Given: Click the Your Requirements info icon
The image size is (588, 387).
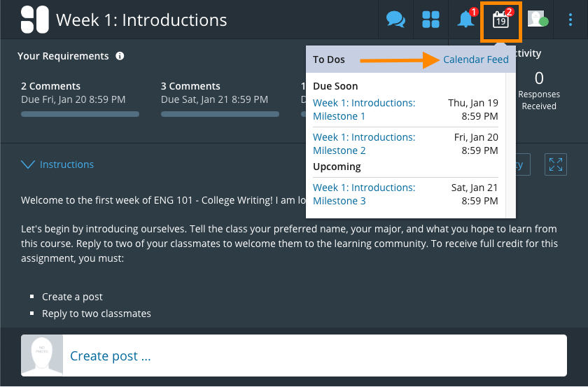Looking at the screenshot, I should 120,56.
